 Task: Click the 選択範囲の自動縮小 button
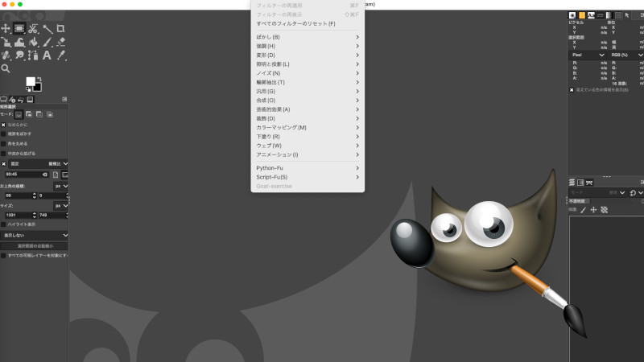tap(34, 246)
